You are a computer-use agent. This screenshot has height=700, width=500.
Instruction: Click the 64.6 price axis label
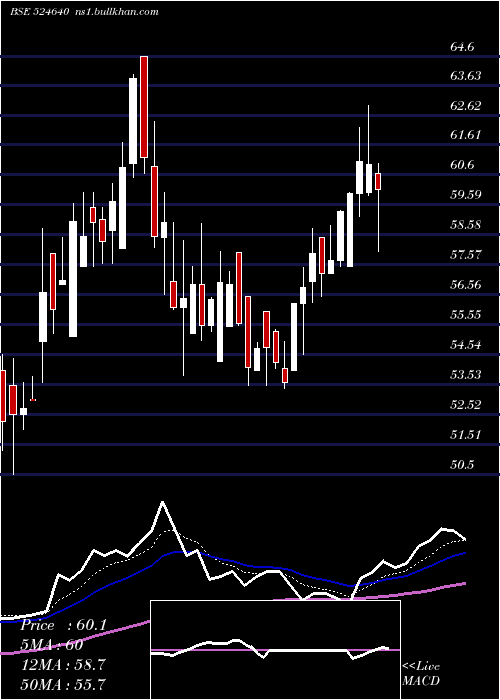pyautogui.click(x=462, y=46)
